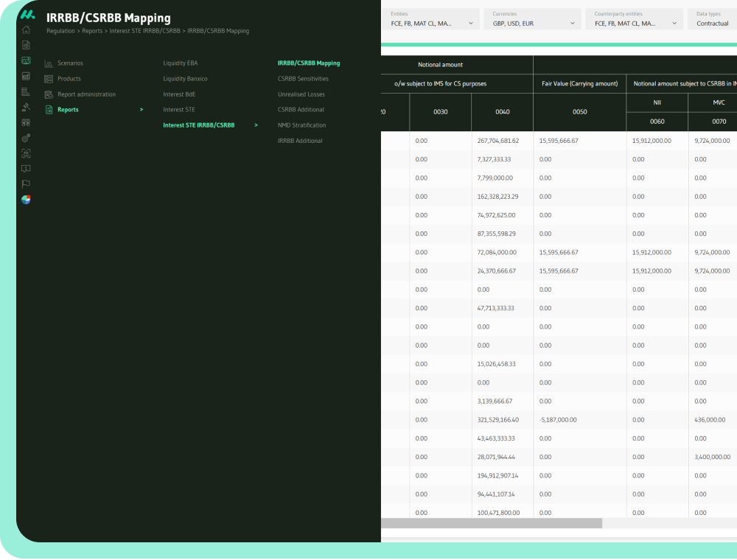
Task: Click the app logo at top left
Action: [x=27, y=14]
